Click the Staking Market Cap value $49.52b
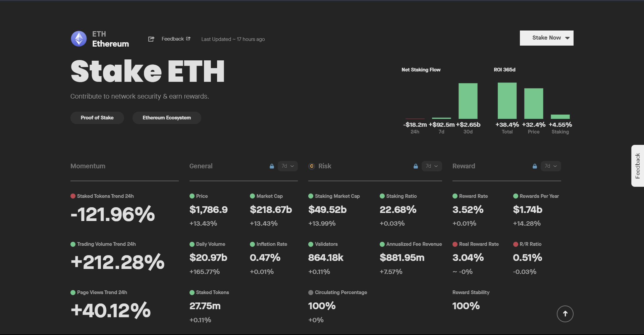Screen dimensions: 644x335 [327, 210]
